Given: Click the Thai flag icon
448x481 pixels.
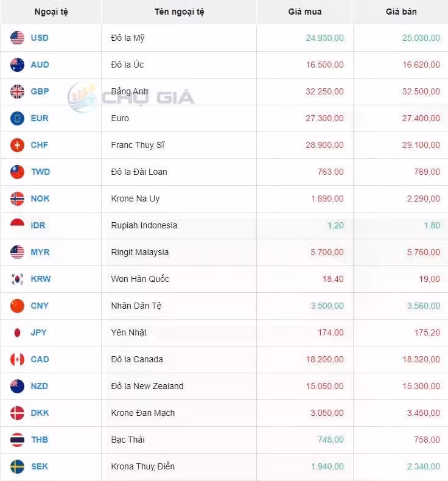Looking at the screenshot, I should point(17,440).
